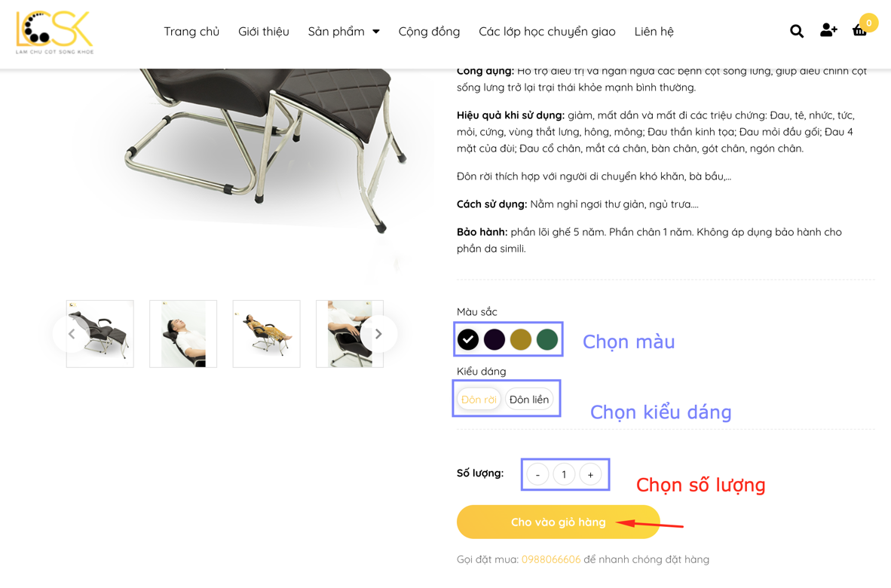Choose the green color swatch
891x588 pixels.
(547, 340)
